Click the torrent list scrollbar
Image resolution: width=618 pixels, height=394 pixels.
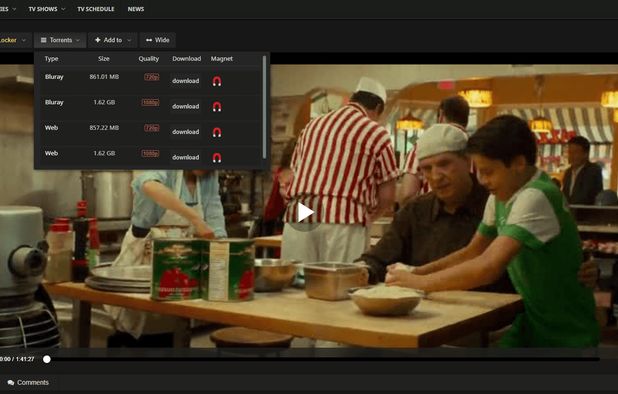264,107
